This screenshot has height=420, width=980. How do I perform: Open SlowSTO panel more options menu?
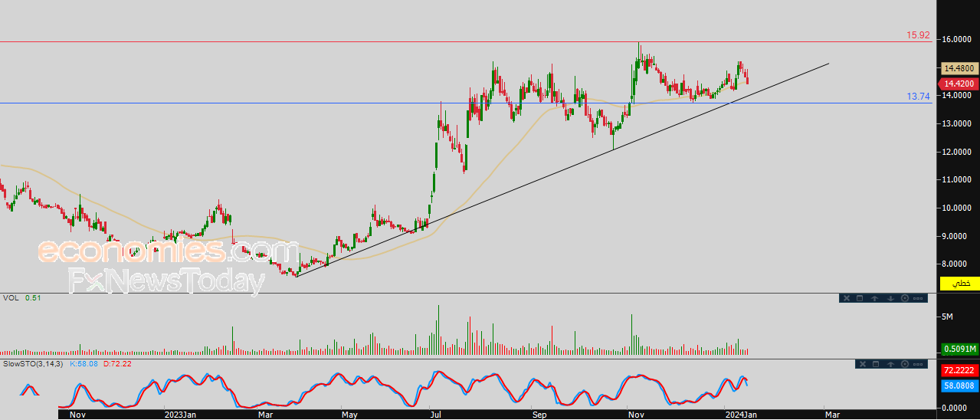pyautogui.click(x=918, y=364)
